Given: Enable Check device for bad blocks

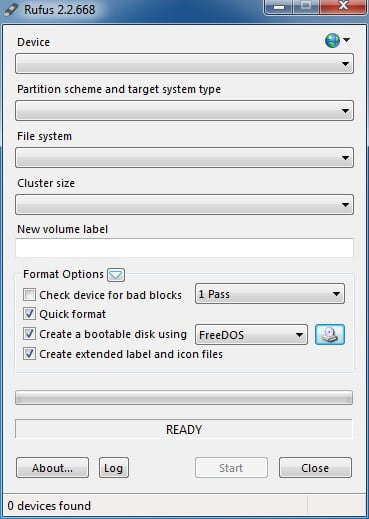Looking at the screenshot, I should pyautogui.click(x=29, y=295).
